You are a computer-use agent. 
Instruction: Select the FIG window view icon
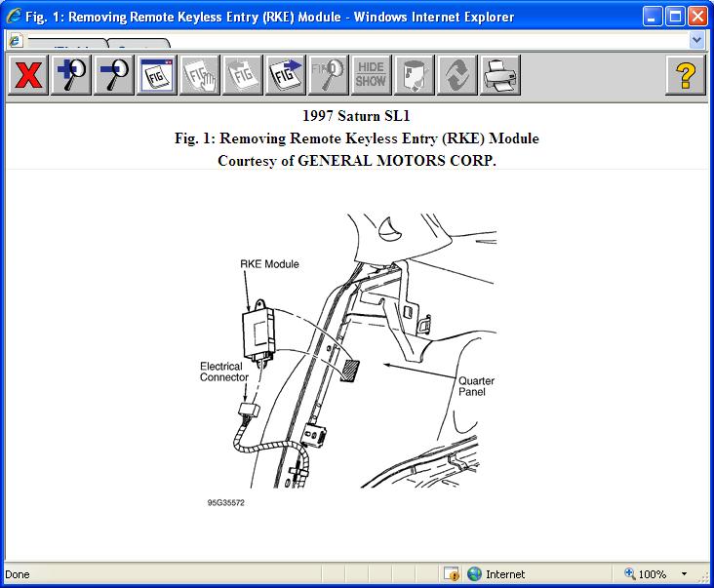click(x=157, y=75)
